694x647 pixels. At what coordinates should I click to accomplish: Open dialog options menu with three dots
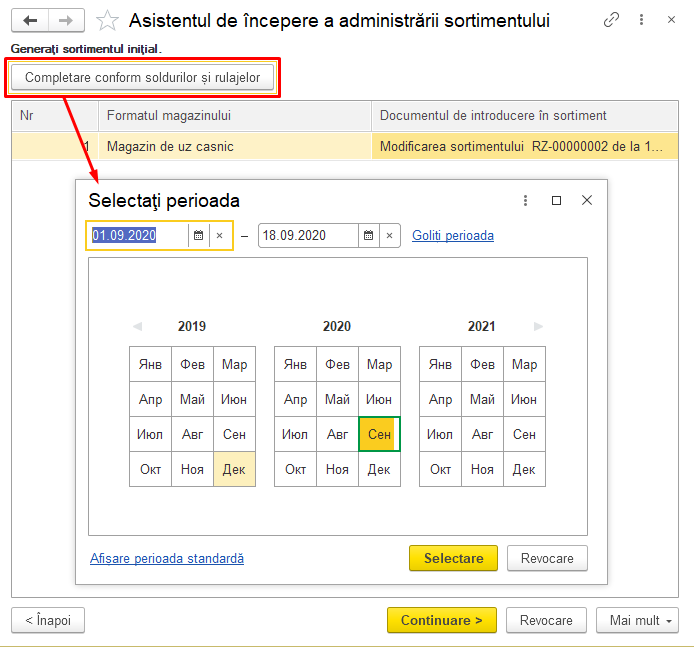(x=526, y=200)
